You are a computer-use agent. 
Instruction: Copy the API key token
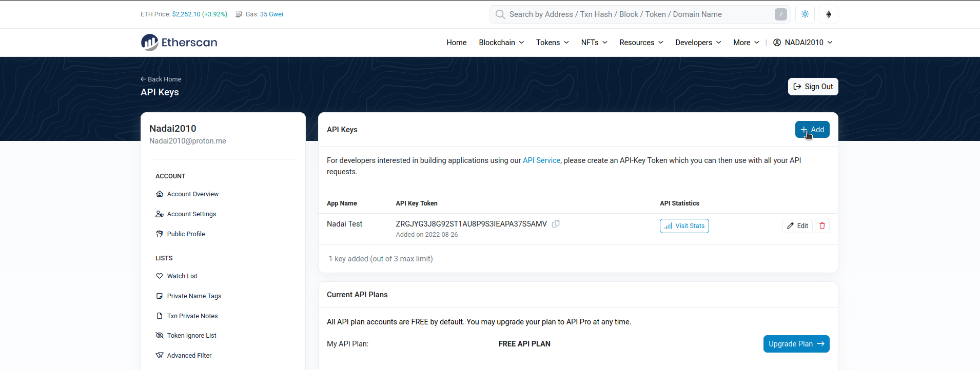(x=556, y=224)
